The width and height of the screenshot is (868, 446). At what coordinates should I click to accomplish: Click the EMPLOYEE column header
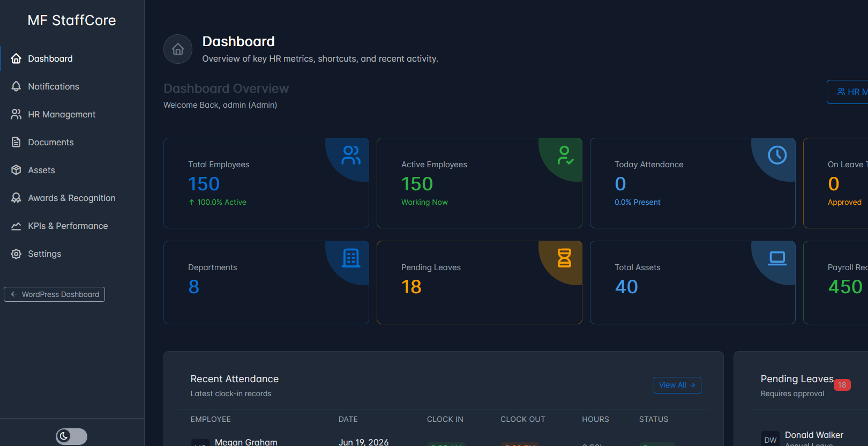211,419
